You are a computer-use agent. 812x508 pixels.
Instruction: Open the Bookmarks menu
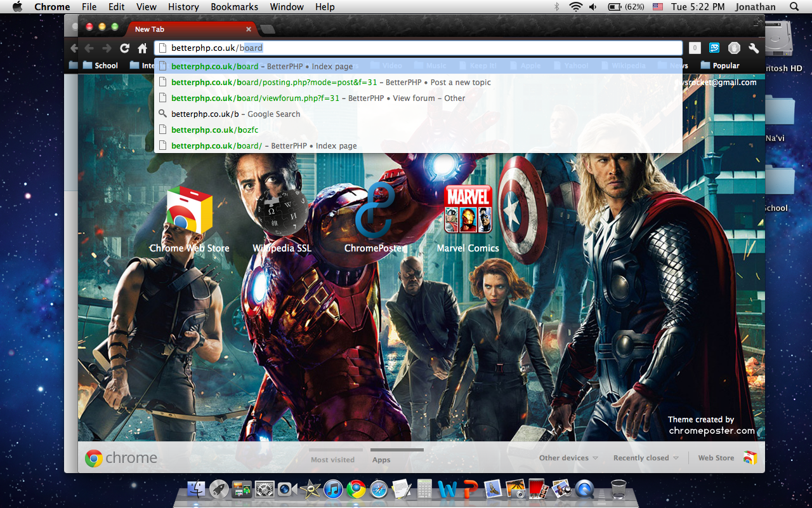pos(234,7)
